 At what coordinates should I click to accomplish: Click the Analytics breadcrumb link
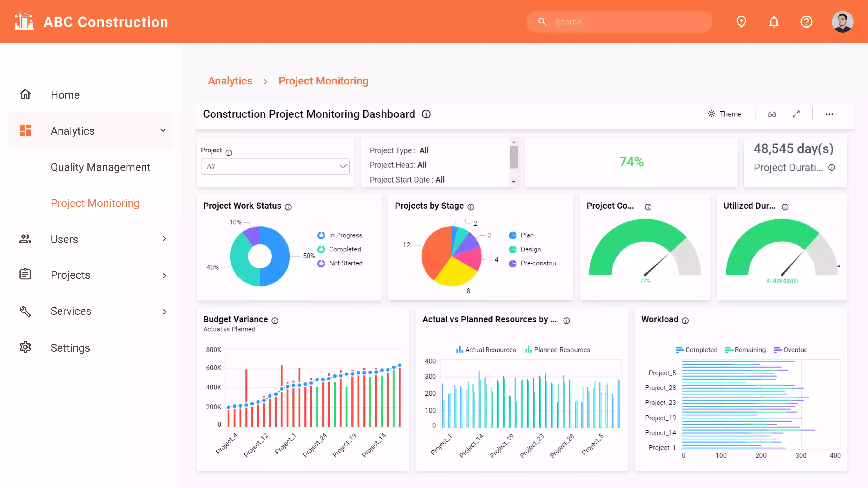[x=230, y=81]
